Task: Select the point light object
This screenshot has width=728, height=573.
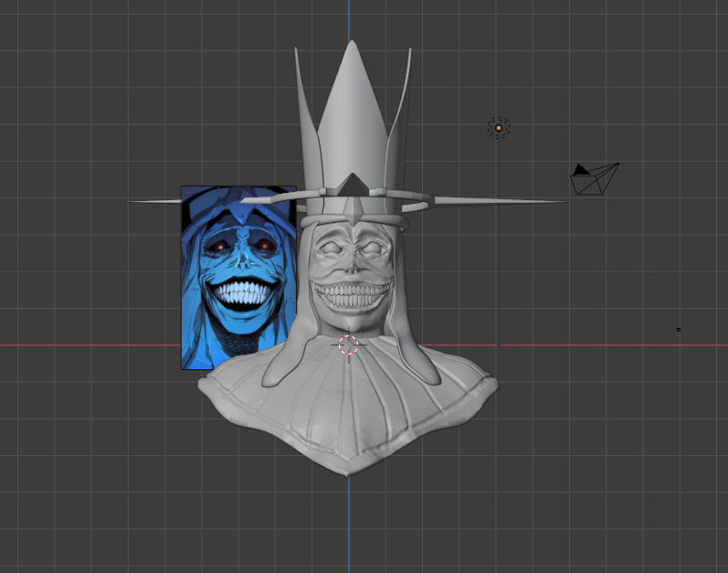Action: [499, 128]
